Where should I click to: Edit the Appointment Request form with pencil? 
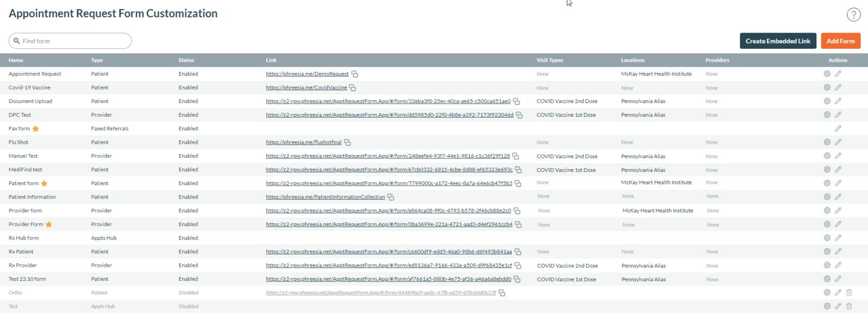[x=838, y=74]
